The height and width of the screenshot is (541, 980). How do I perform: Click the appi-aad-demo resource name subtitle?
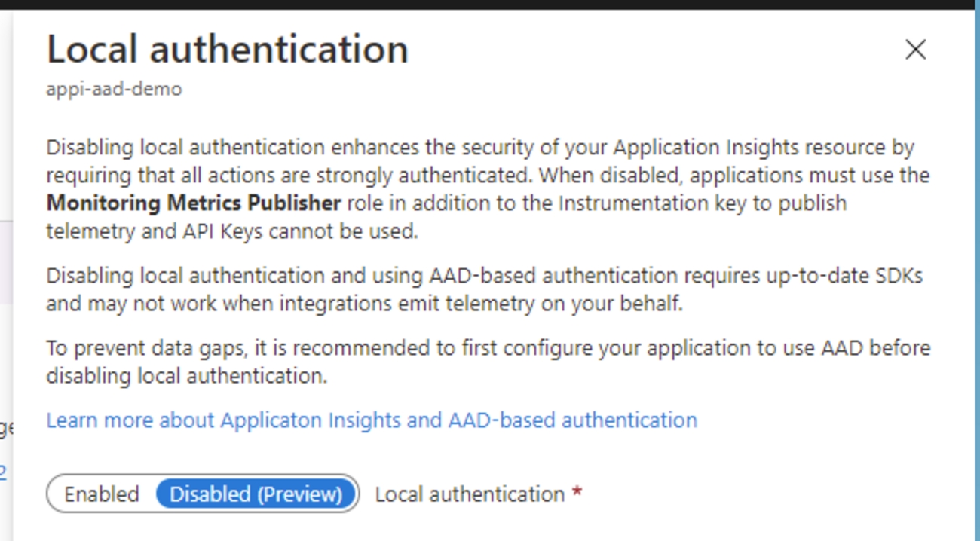(x=114, y=89)
